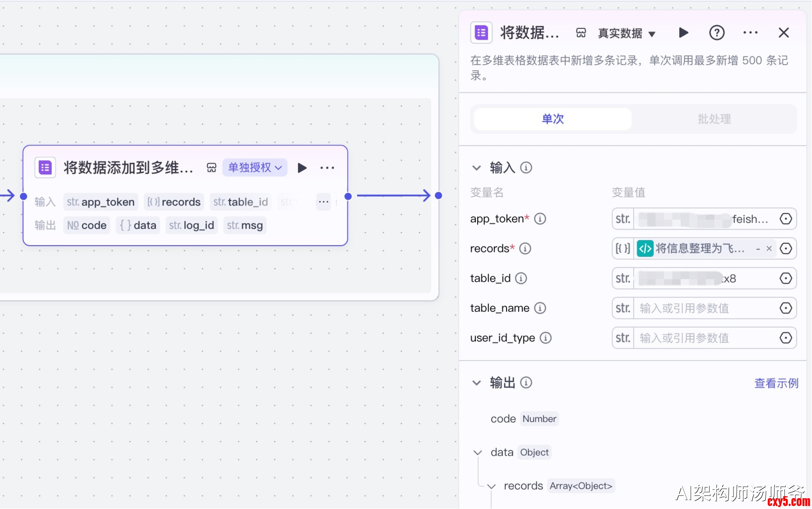Viewport: 812px width, 509px height.
Task: Open the 查看示例 link
Action: (776, 383)
